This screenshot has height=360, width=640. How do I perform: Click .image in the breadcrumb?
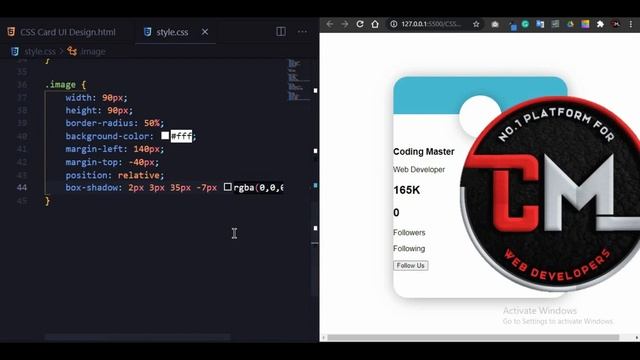click(x=93, y=51)
